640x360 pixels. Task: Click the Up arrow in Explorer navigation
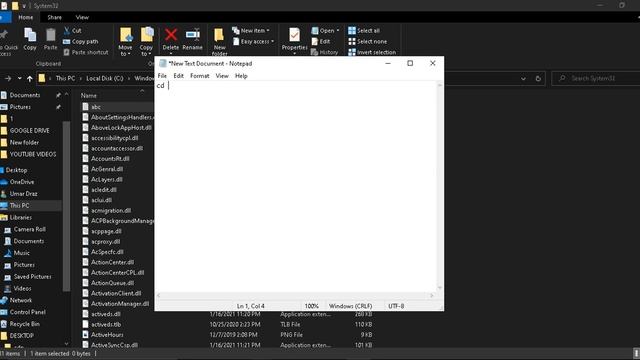tap(29, 78)
